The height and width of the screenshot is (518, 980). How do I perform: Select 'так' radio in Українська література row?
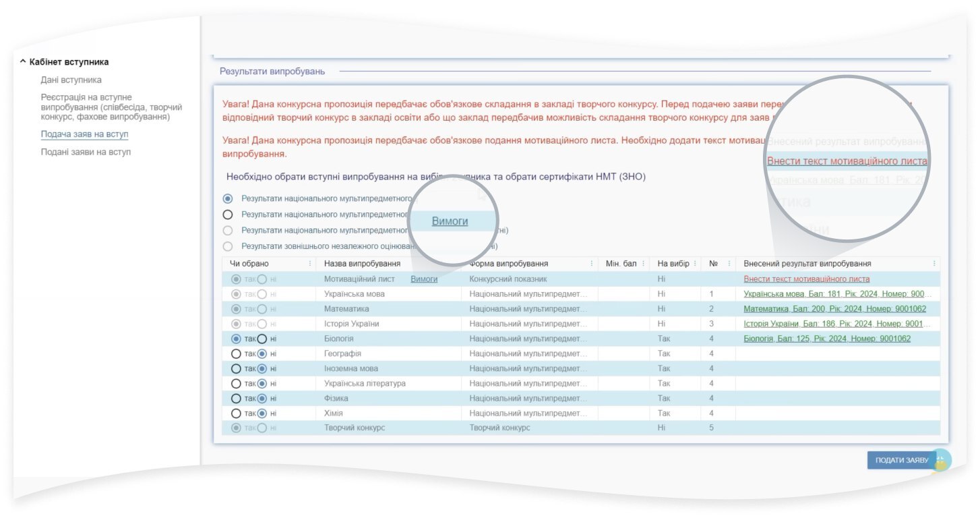(236, 383)
